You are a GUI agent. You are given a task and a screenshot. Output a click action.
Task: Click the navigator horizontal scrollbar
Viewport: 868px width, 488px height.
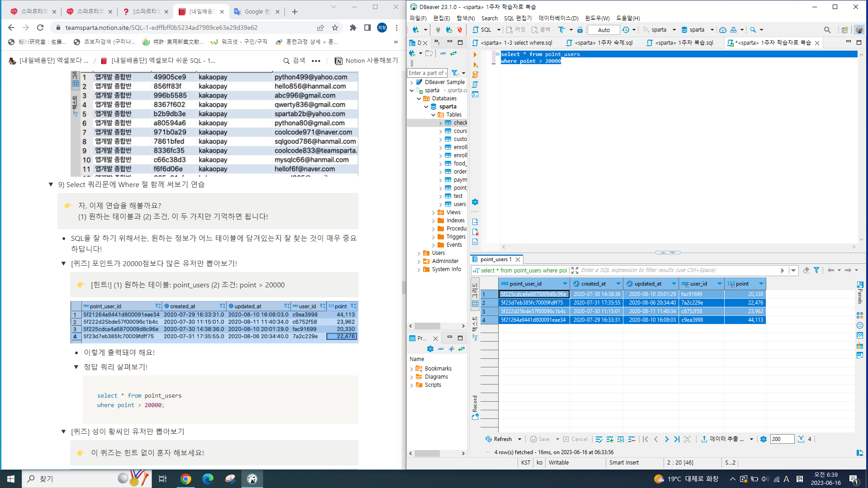437,326
